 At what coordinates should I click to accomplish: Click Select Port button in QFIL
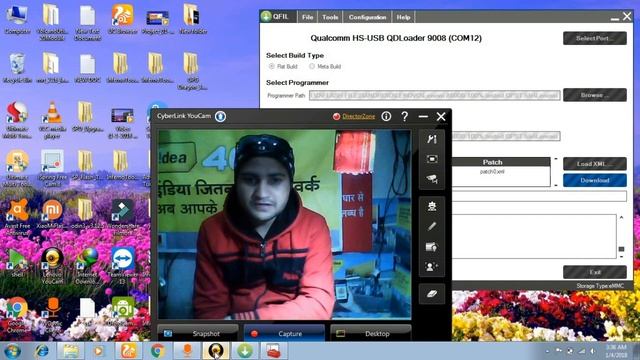pos(595,38)
